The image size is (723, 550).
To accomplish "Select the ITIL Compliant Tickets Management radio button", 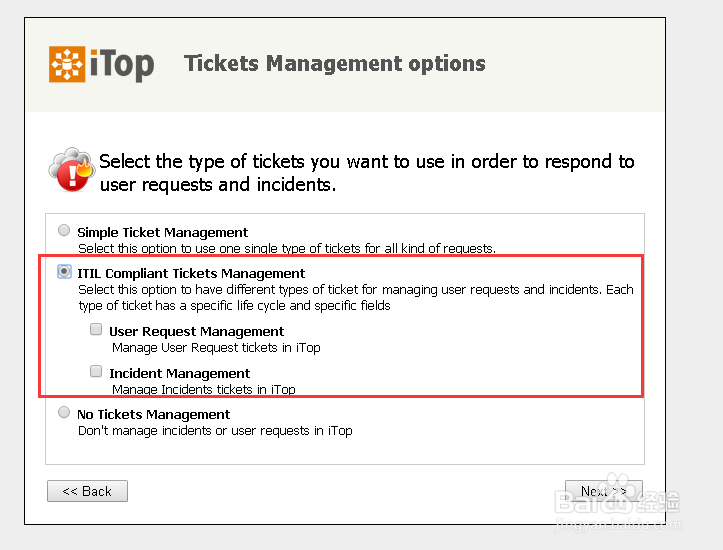I will (x=65, y=271).
